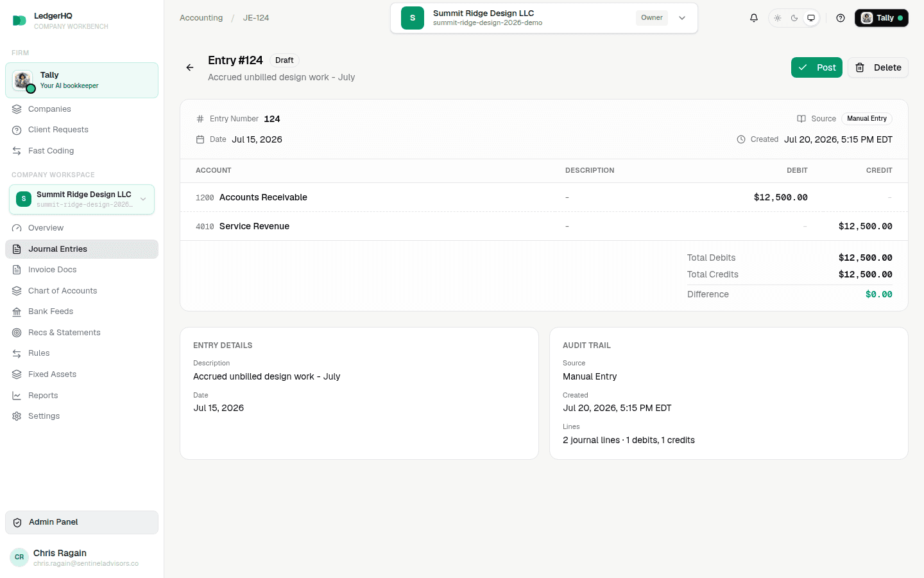Open Client Requests in the sidebar
924x578 pixels.
click(81, 130)
